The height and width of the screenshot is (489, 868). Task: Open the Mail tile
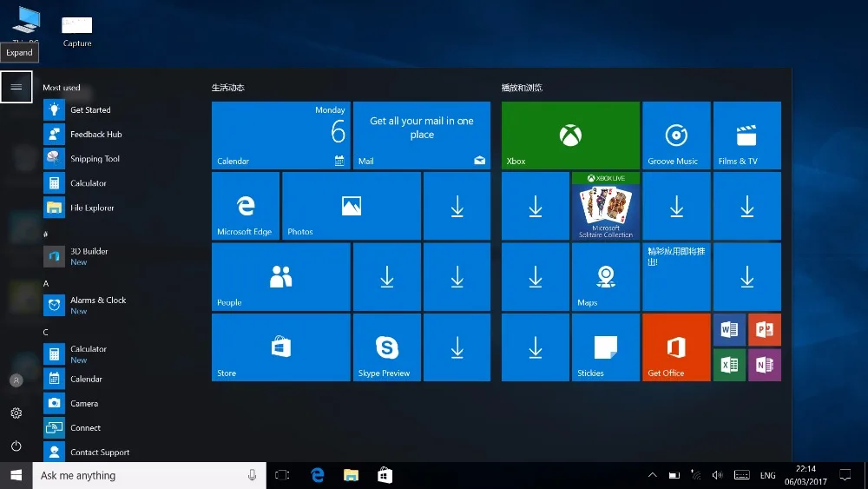pos(422,135)
